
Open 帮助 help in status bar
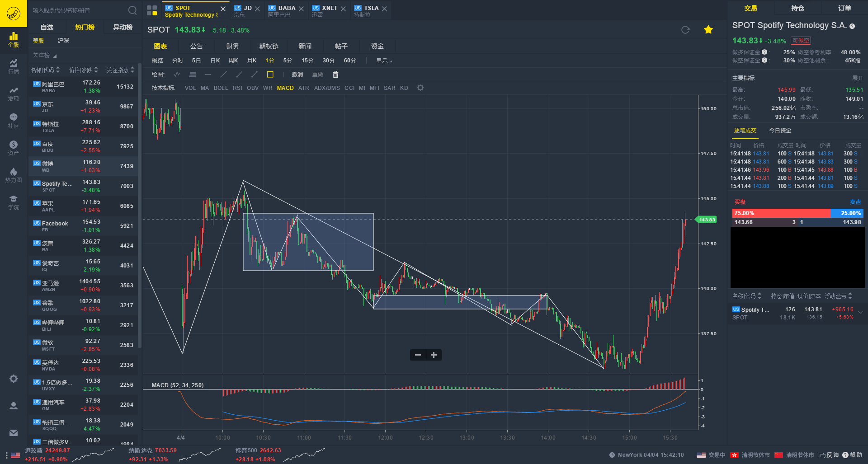[853, 455]
